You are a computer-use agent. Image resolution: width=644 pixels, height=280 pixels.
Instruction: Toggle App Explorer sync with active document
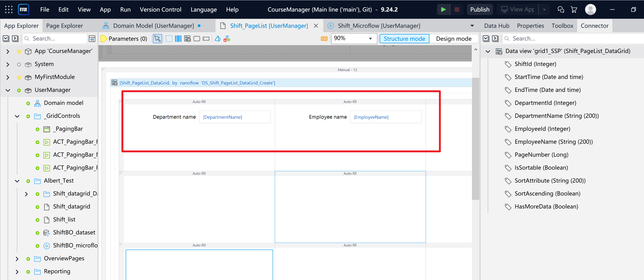coord(92,39)
